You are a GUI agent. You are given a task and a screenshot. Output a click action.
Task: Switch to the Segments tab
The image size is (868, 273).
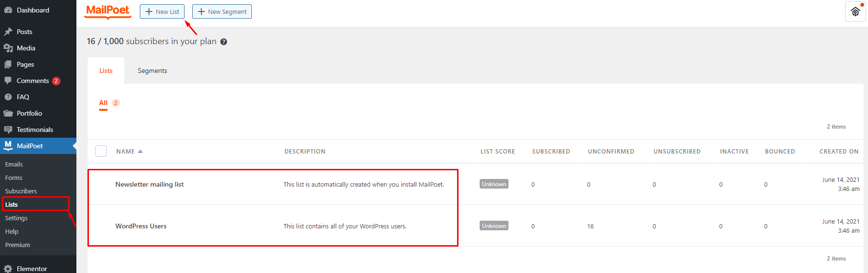(152, 71)
